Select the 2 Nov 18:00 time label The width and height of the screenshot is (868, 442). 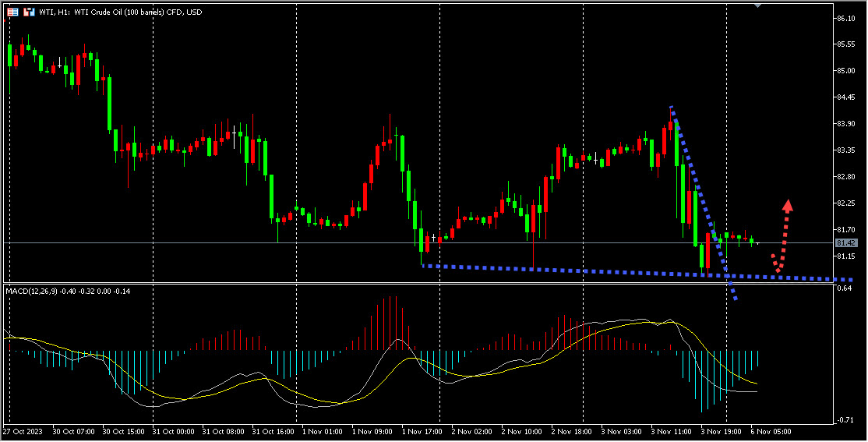[572, 432]
